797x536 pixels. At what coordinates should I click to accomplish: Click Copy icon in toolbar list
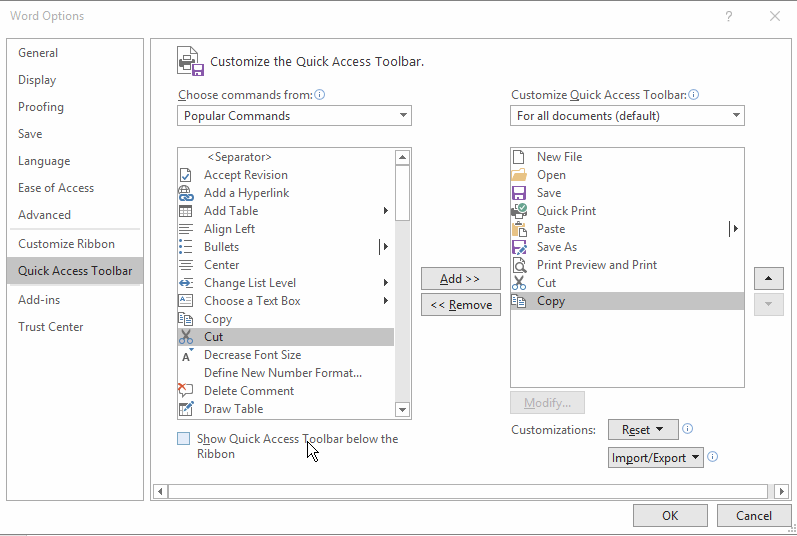518,301
